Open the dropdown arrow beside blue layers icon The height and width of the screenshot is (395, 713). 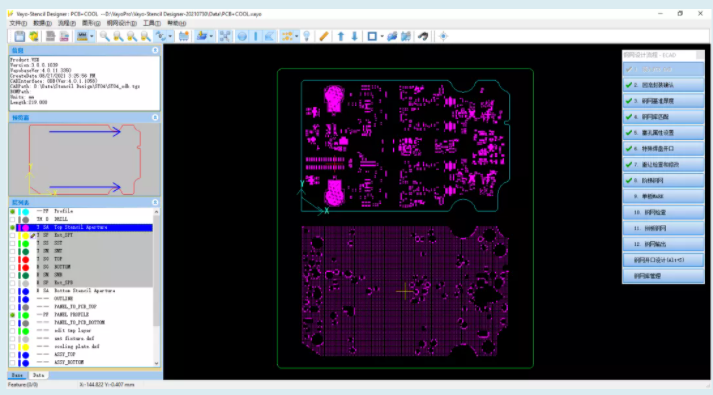pyautogui.click(x=211, y=36)
